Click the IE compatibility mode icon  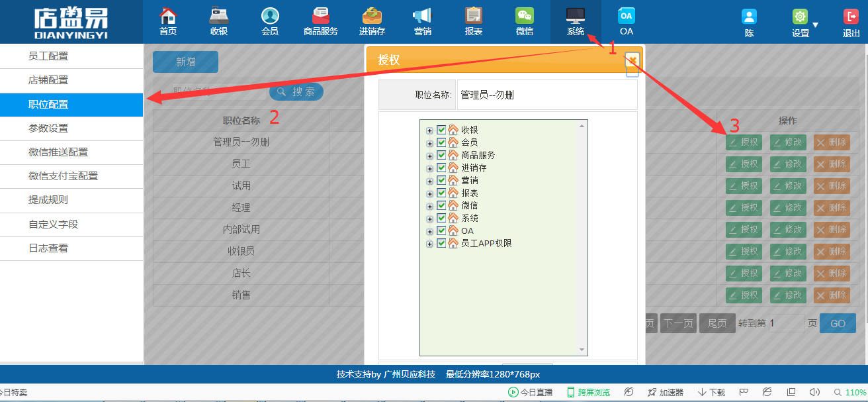[767, 392]
